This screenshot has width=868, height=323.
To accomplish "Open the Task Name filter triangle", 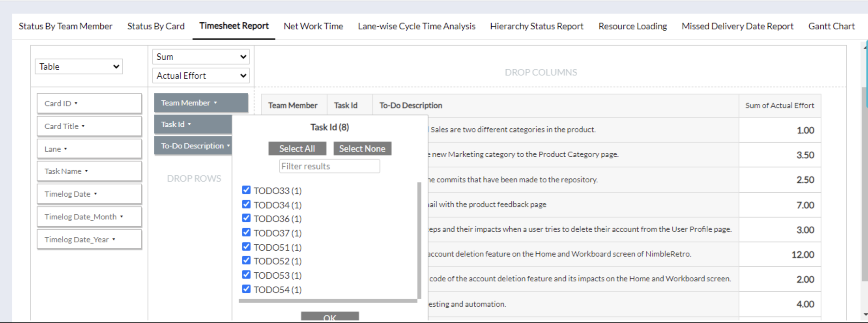I will tap(87, 171).
